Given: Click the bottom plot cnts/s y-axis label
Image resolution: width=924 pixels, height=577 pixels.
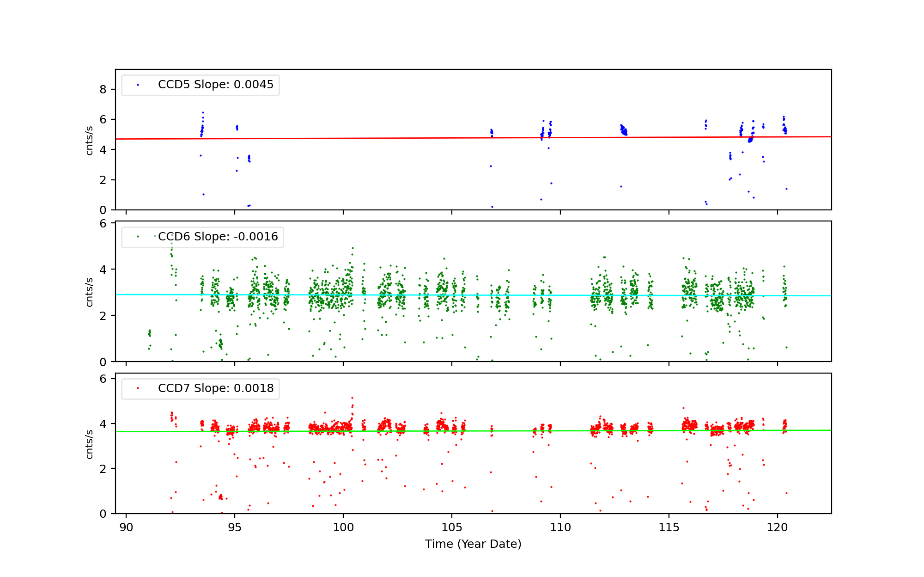Looking at the screenshot, I should (x=90, y=444).
